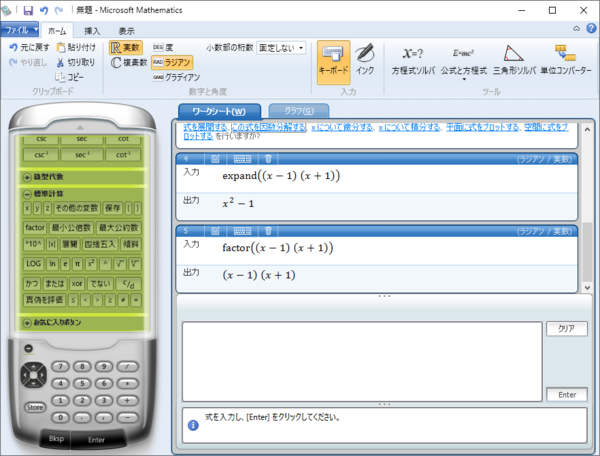Open the 三角形ソルバ triangle solver tool
The height and width of the screenshot is (456, 600).
click(x=514, y=60)
